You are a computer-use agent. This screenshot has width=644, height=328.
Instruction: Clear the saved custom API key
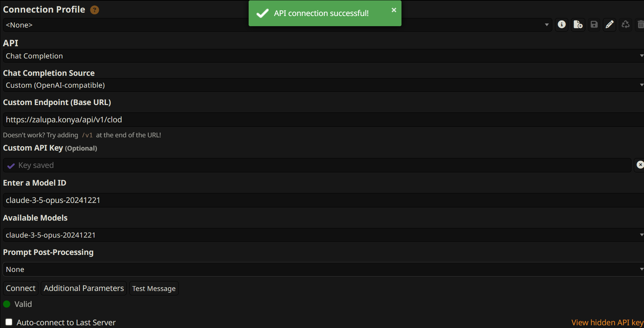tap(640, 165)
